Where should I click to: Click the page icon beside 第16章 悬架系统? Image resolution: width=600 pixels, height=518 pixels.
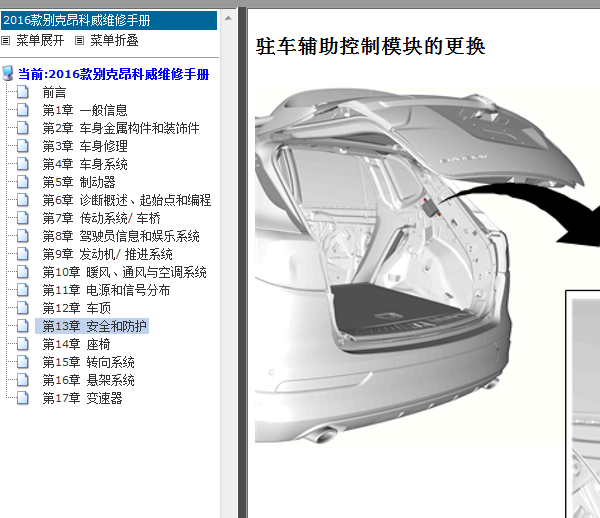[x=23, y=380]
